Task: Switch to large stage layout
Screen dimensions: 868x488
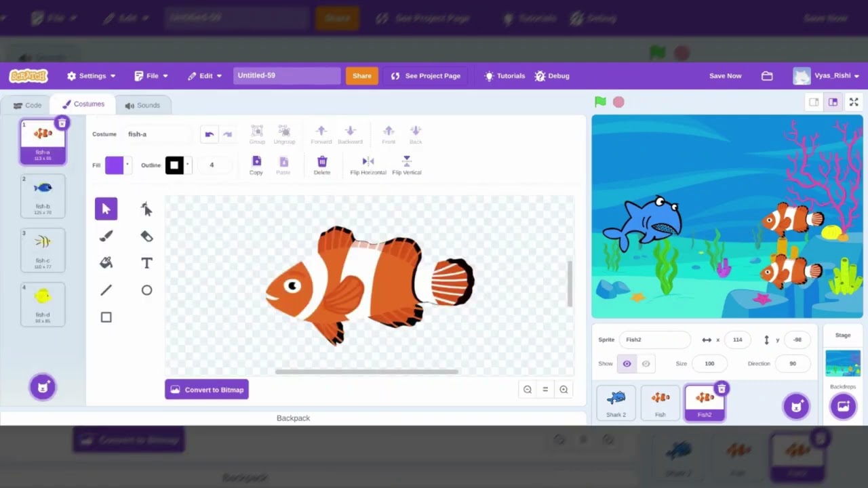Action: (x=833, y=102)
